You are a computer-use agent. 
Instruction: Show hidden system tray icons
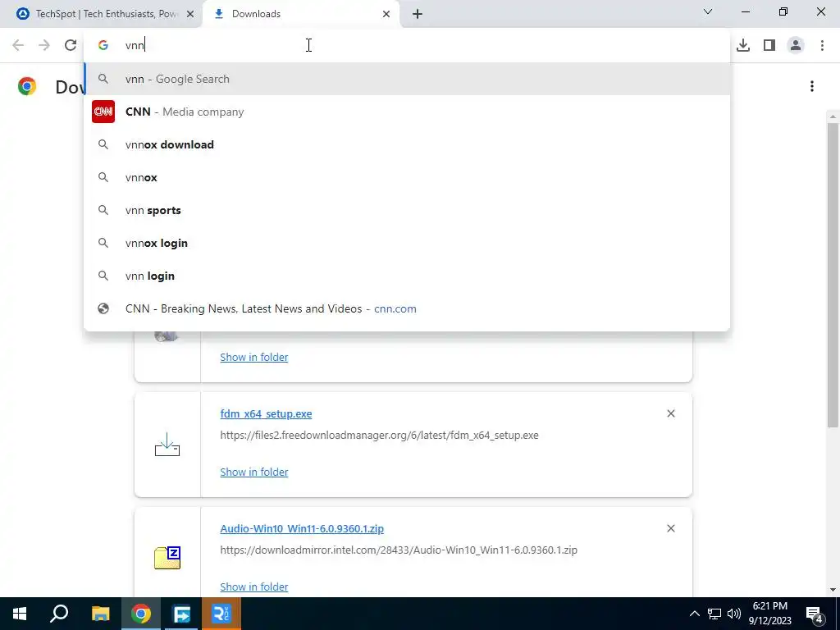tap(694, 614)
